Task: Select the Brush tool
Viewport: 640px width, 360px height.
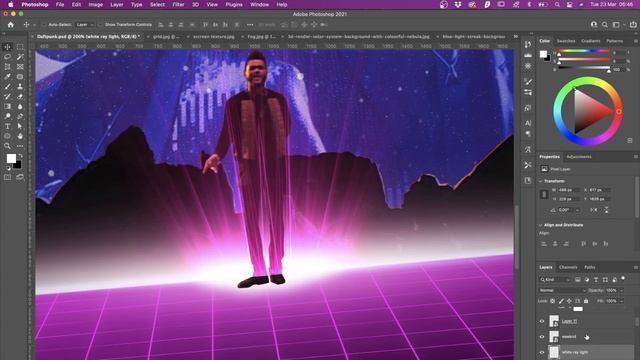Action: pos(7,87)
